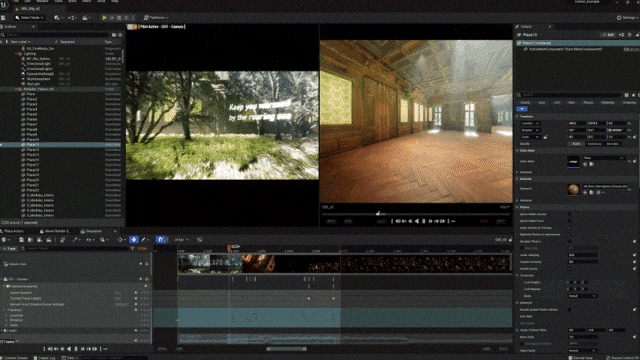Open the Content Drawer
This screenshot has width=640, height=360.
15,358
